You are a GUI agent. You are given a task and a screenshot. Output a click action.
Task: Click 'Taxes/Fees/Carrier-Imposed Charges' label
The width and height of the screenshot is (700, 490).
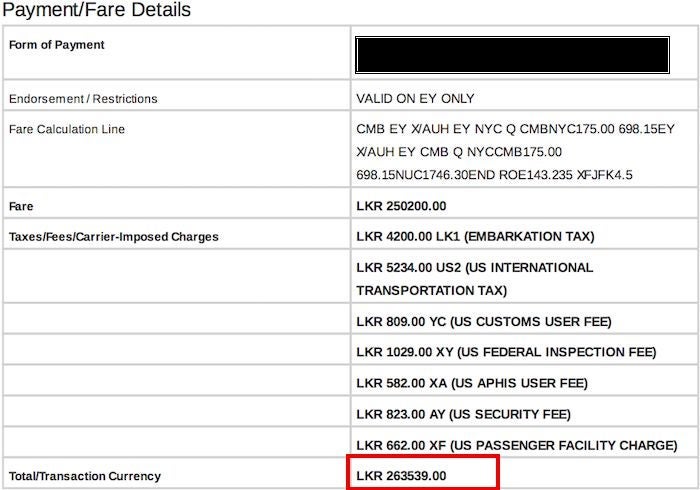tap(114, 237)
